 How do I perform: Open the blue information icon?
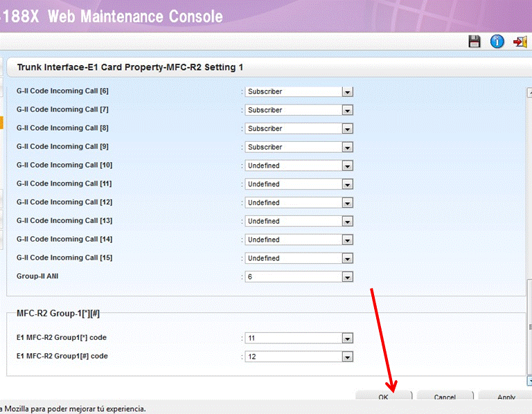point(497,42)
